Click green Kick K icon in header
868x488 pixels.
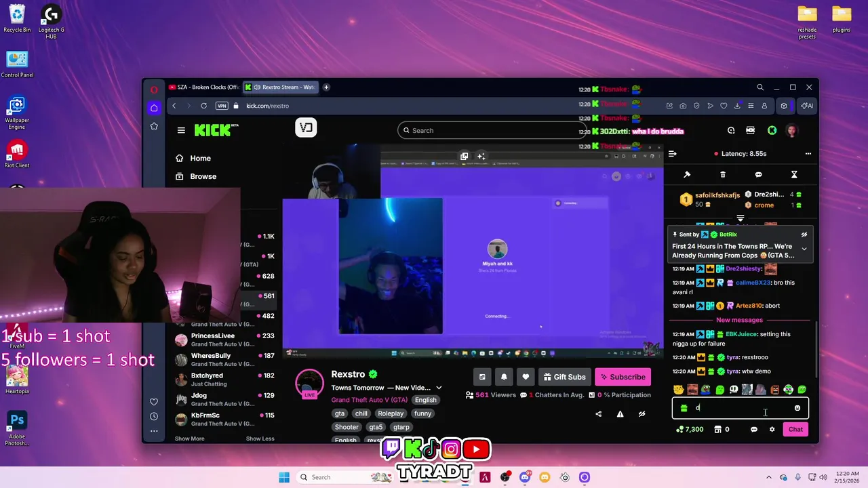click(772, 130)
